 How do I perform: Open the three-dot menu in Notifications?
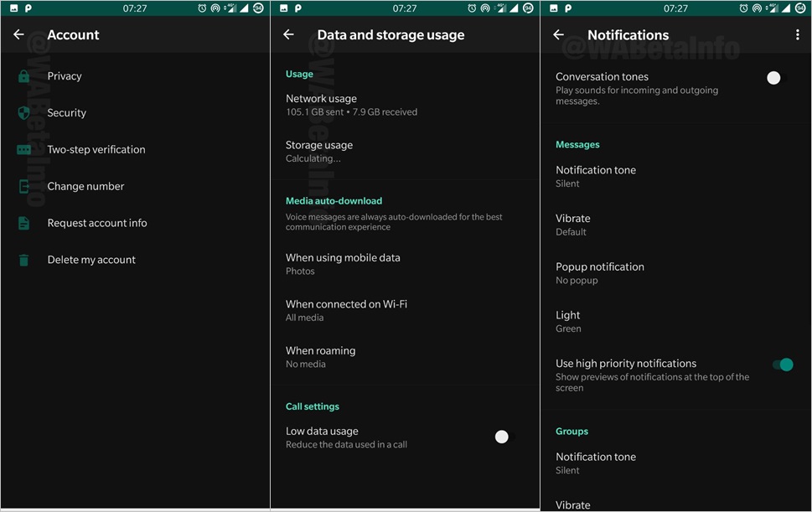click(797, 35)
